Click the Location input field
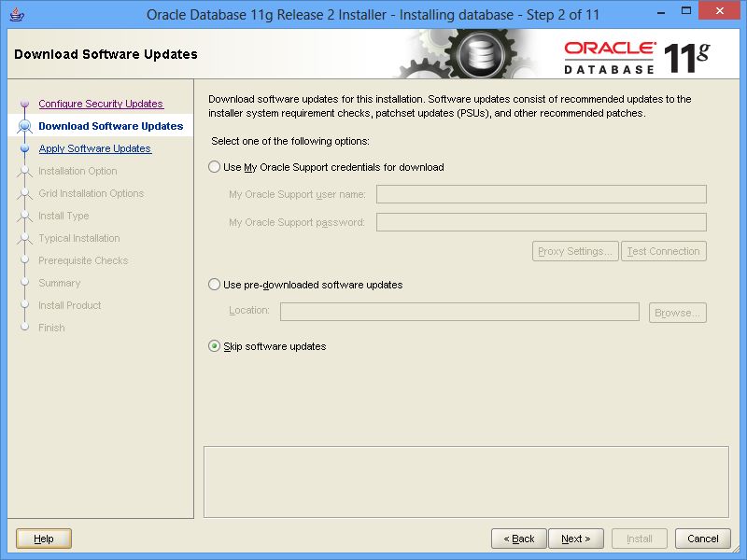The width and height of the screenshot is (747, 560). (459, 312)
